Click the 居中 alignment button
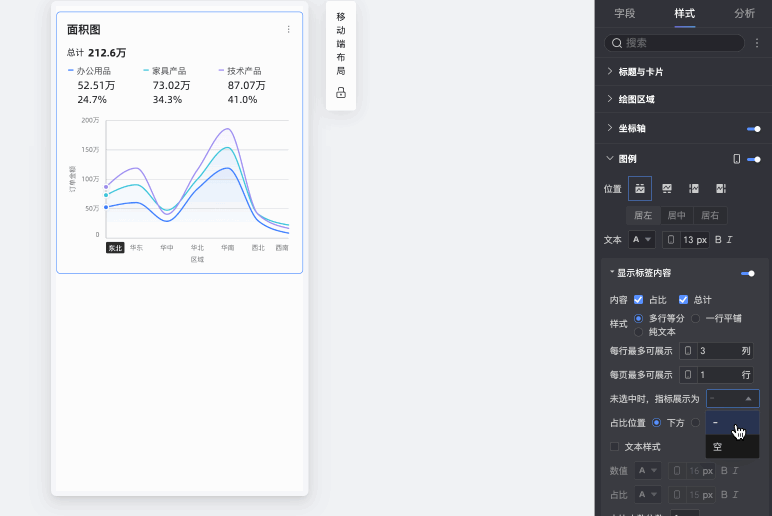772x516 pixels. 676,215
